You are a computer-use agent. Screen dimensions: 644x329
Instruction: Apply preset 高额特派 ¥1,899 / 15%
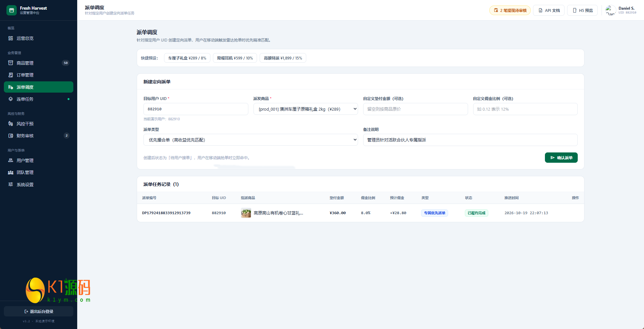click(283, 58)
